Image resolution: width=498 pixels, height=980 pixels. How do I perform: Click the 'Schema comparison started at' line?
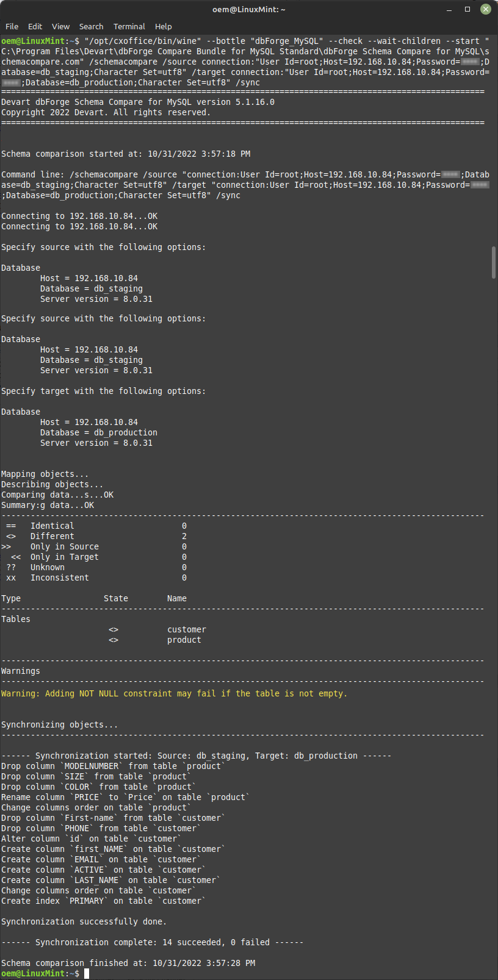pos(126,154)
